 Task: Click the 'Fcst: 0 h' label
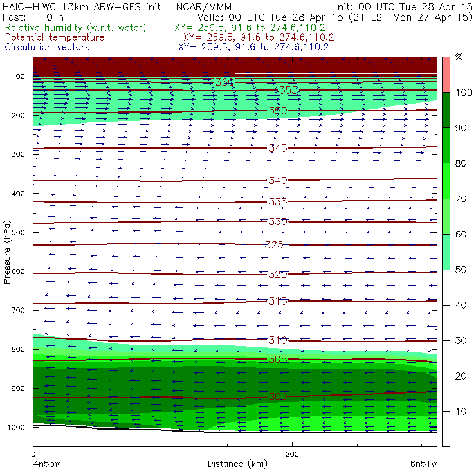click(33, 17)
